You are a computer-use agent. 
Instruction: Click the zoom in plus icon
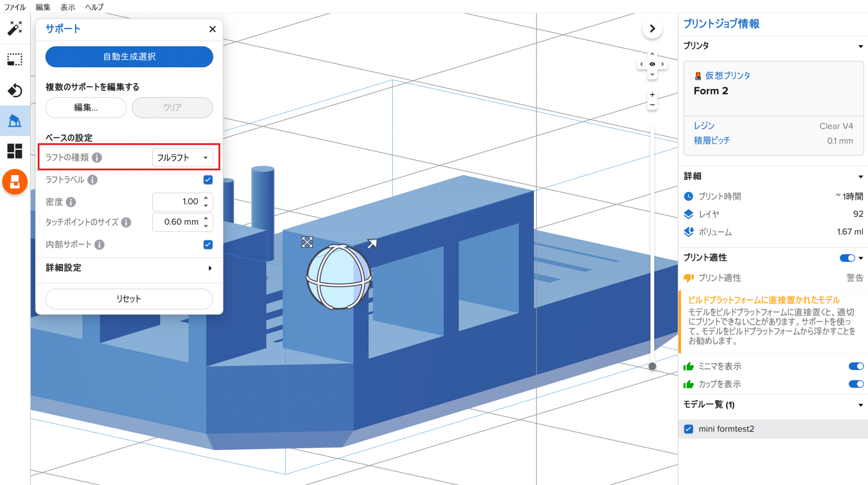coord(652,95)
